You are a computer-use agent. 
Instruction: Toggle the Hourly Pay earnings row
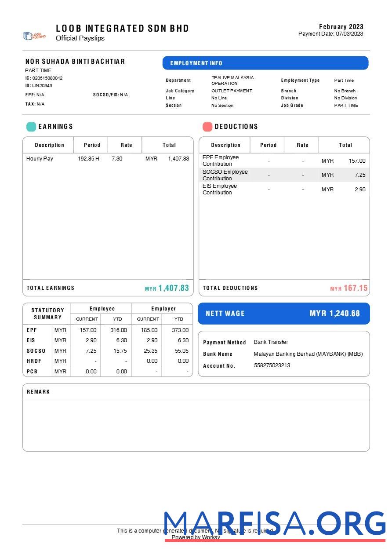click(x=108, y=159)
